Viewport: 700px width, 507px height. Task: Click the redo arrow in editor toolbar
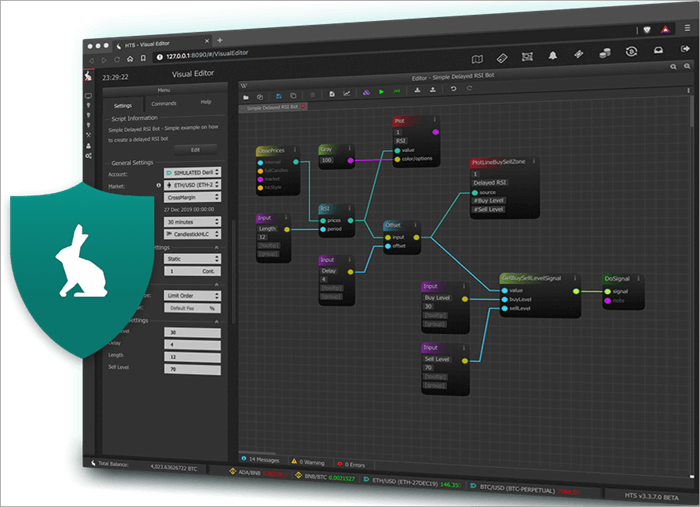pos(469,88)
